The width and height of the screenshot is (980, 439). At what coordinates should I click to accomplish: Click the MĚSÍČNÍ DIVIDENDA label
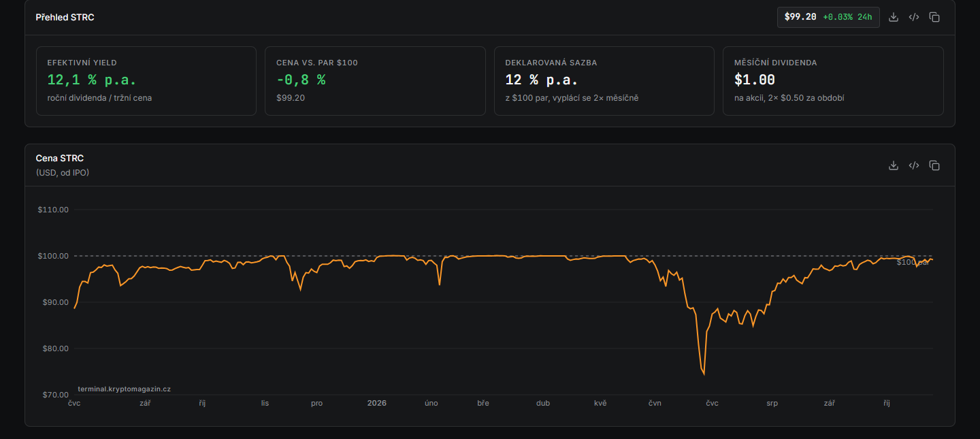point(776,63)
